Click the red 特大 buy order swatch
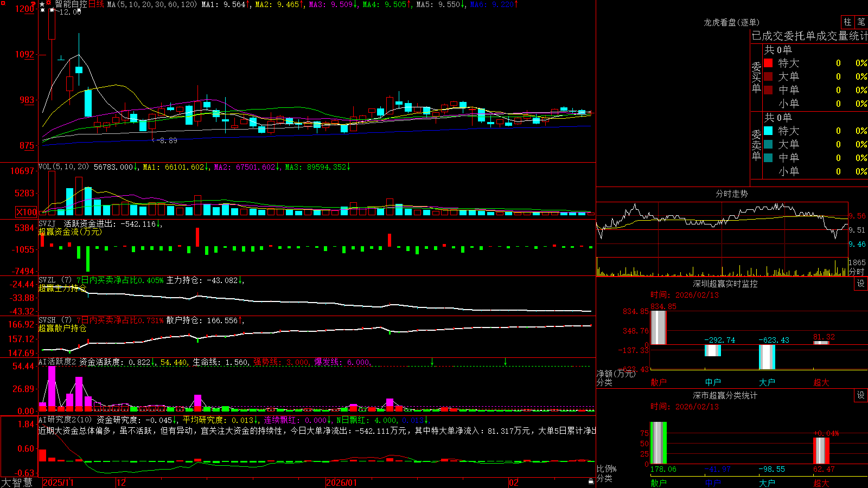Viewport: 868px width, 488px height. pyautogui.click(x=768, y=63)
